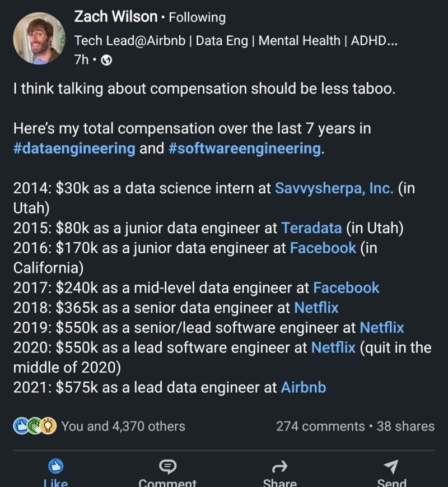The height and width of the screenshot is (487, 448).
Task: Tap the Comment speech bubble icon
Action: click(x=167, y=466)
